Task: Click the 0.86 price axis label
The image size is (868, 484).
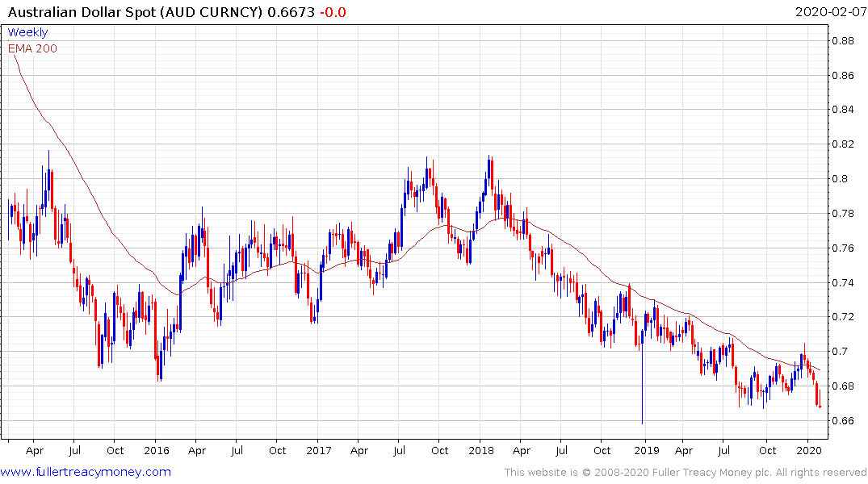Action: [843, 75]
